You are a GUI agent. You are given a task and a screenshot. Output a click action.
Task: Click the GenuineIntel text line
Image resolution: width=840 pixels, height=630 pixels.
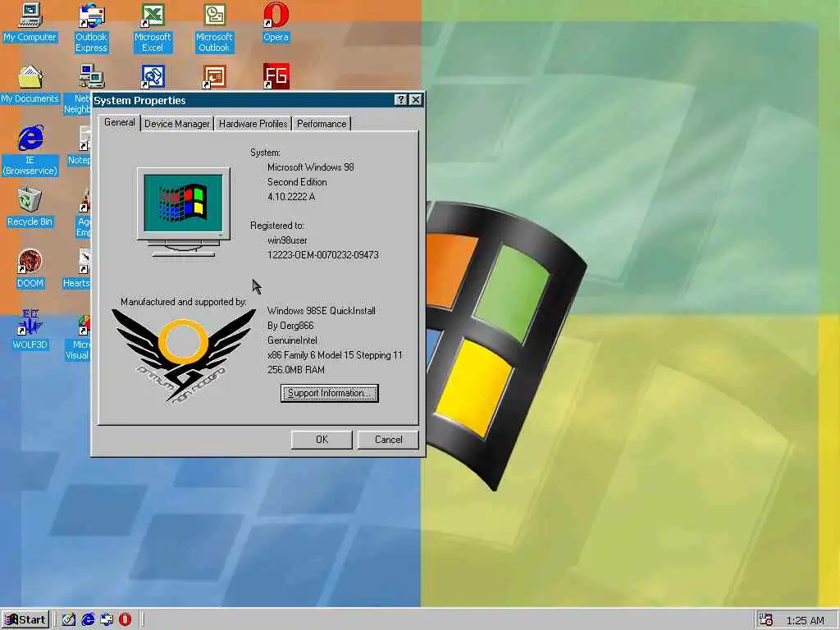point(292,340)
